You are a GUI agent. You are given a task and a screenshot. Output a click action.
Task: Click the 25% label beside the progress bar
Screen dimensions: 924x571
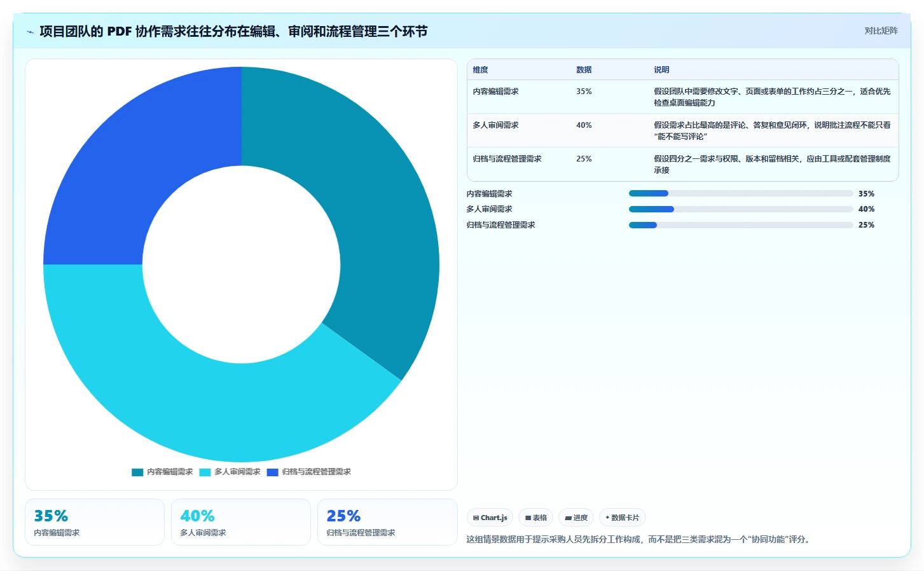pyautogui.click(x=866, y=225)
